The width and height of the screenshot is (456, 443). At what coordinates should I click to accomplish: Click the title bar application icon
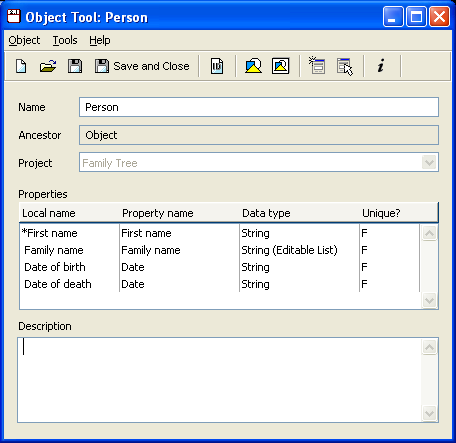coord(14,16)
